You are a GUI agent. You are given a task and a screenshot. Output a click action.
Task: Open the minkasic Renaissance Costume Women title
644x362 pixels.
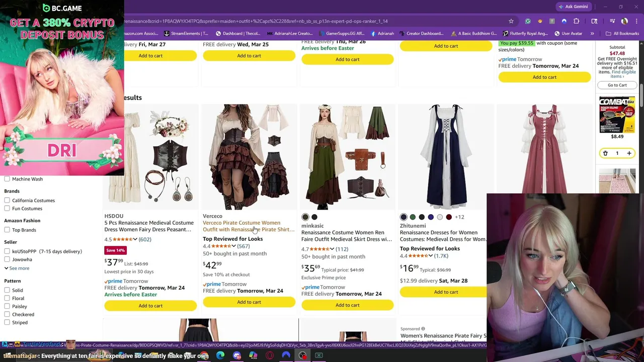[347, 236]
